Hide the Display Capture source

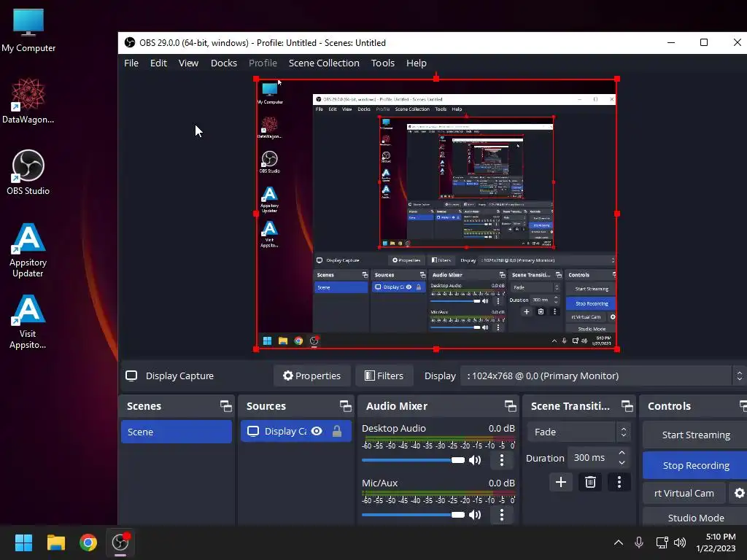click(x=317, y=432)
